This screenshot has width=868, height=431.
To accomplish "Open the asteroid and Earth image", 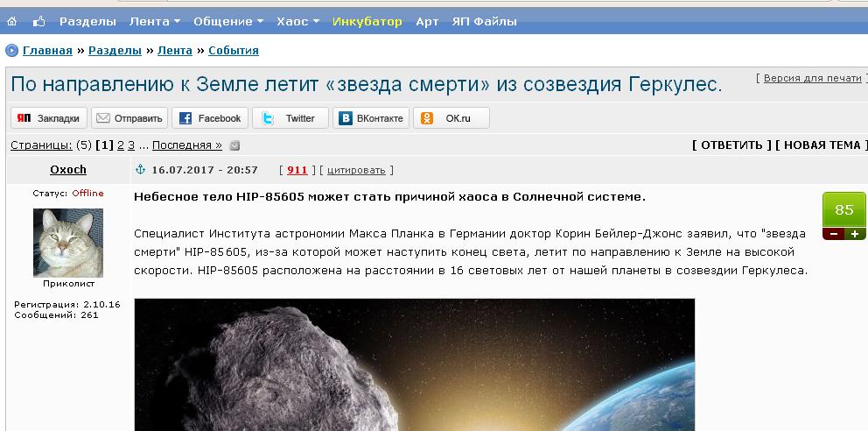I will tap(414, 364).
